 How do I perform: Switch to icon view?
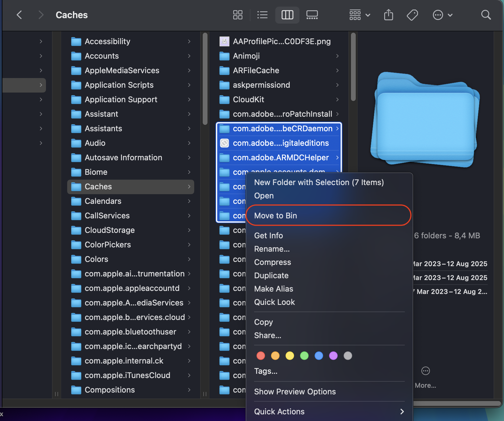pos(238,15)
